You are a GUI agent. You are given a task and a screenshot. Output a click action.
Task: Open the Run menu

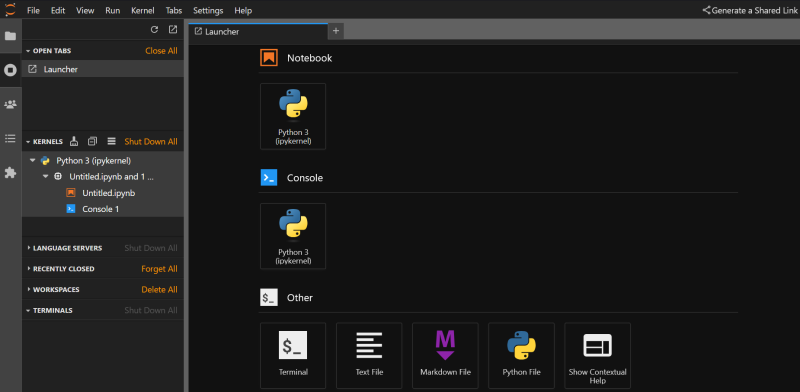tap(113, 10)
